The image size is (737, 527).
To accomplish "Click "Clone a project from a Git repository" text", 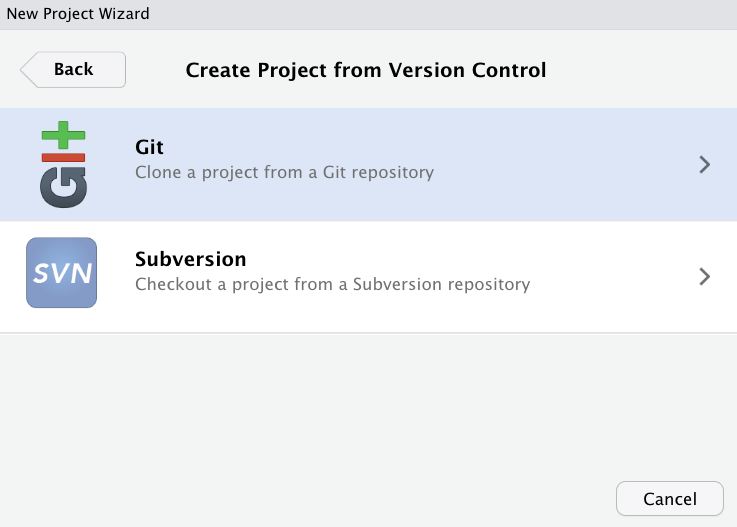I will [x=284, y=172].
